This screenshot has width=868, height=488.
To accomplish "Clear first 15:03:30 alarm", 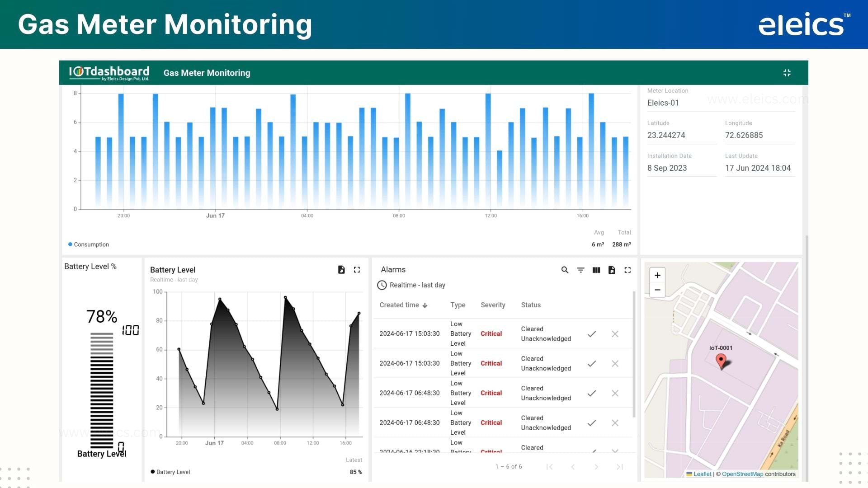I will [x=615, y=334].
